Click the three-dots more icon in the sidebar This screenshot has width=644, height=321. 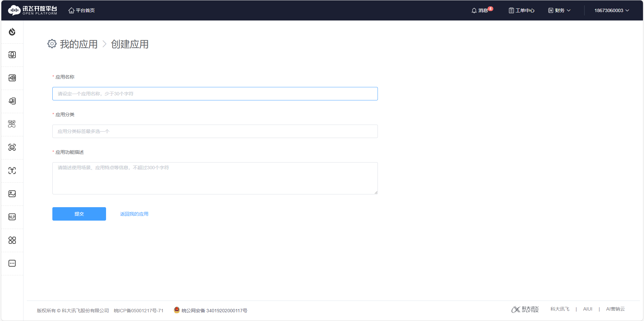click(12, 263)
